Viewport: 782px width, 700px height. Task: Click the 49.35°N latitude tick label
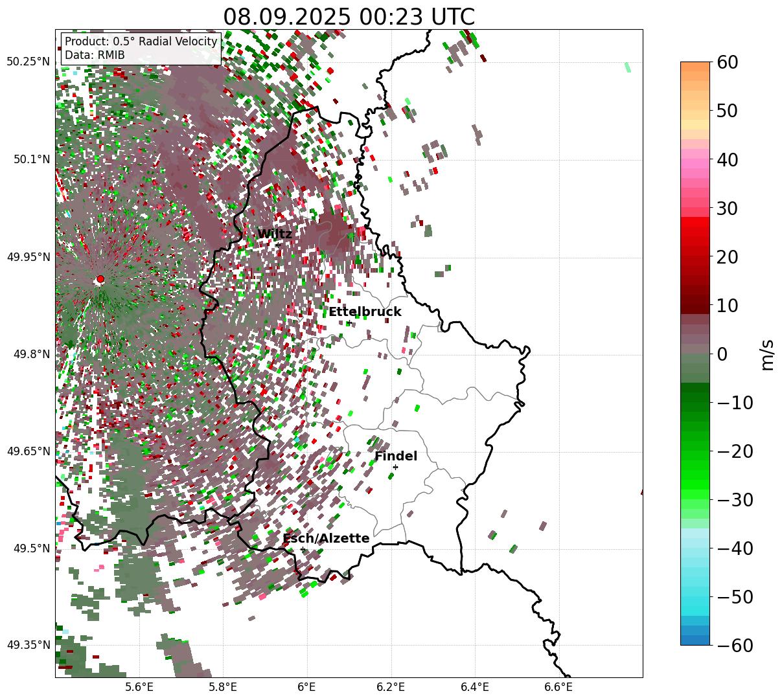click(x=28, y=645)
